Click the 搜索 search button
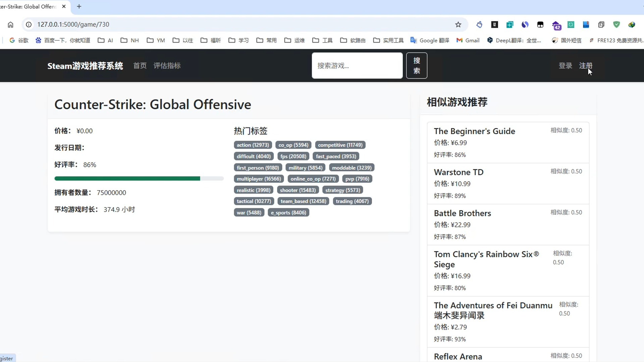Image resolution: width=644 pixels, height=362 pixels. pyautogui.click(x=417, y=66)
